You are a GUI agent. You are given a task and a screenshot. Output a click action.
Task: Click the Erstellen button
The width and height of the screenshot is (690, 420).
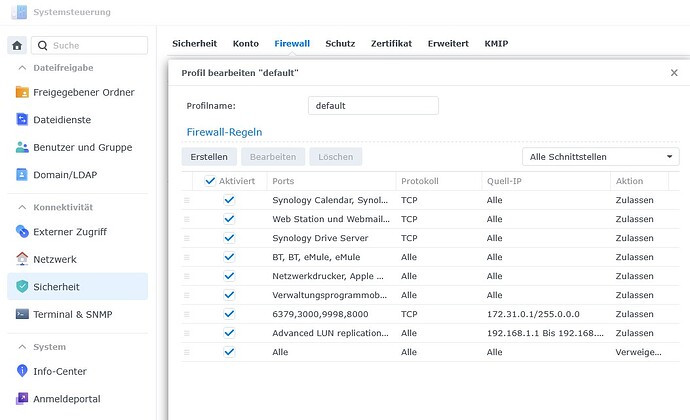tap(209, 157)
